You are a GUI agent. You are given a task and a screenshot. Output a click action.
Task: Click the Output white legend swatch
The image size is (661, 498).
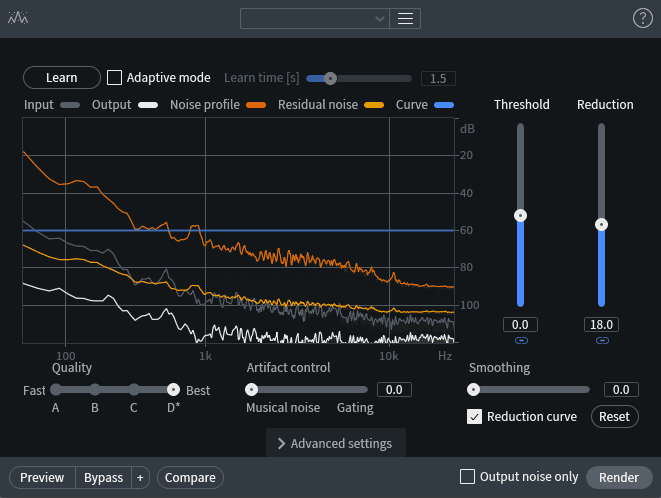(x=148, y=105)
